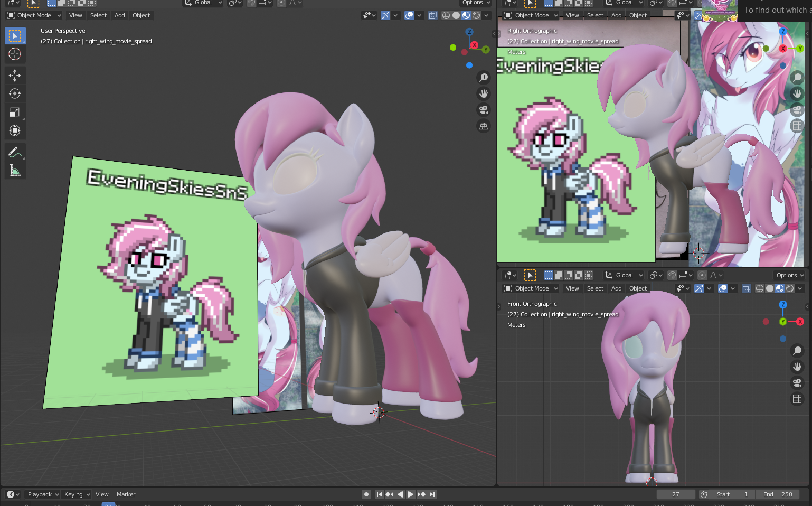Switch main viewport to Material Preview shading
812x506 pixels.
click(x=466, y=15)
